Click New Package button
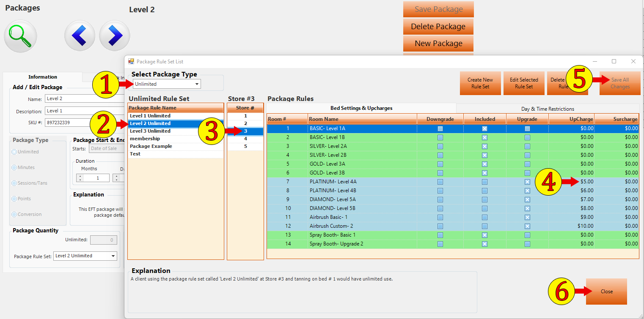This screenshot has width=644, height=319. [438, 43]
